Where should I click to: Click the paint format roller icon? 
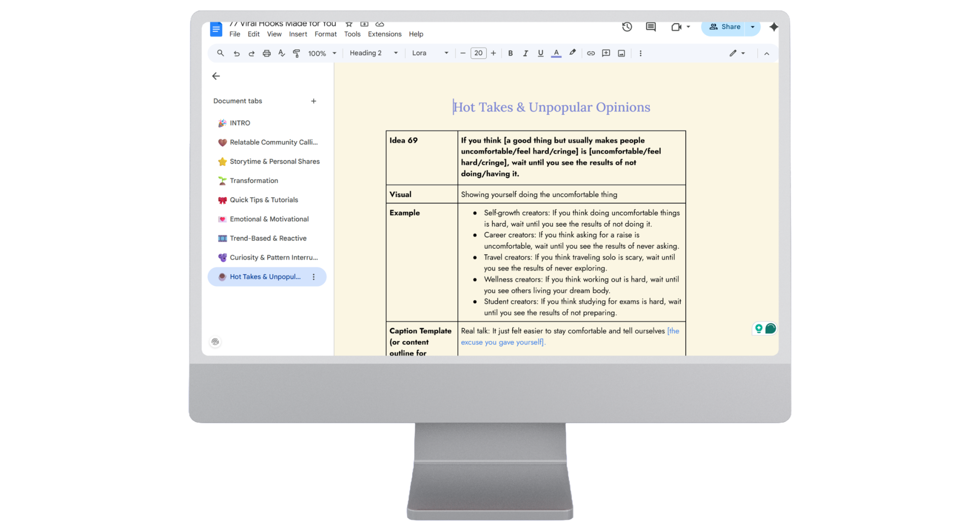tap(296, 53)
